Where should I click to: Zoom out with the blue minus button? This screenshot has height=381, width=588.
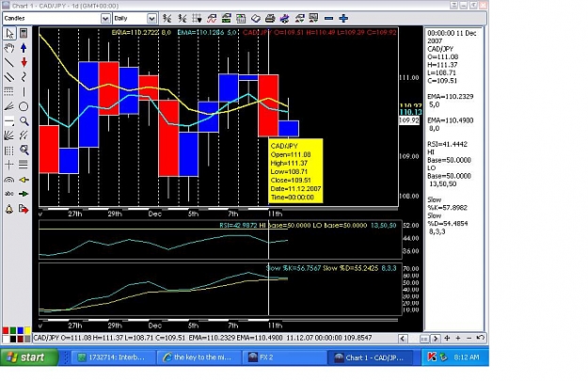click(x=328, y=18)
